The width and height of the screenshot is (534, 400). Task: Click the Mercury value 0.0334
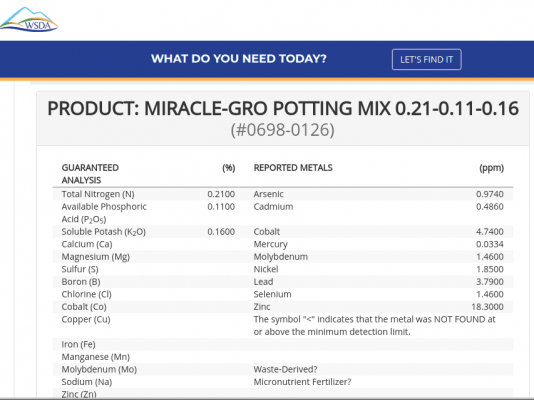[490, 244]
